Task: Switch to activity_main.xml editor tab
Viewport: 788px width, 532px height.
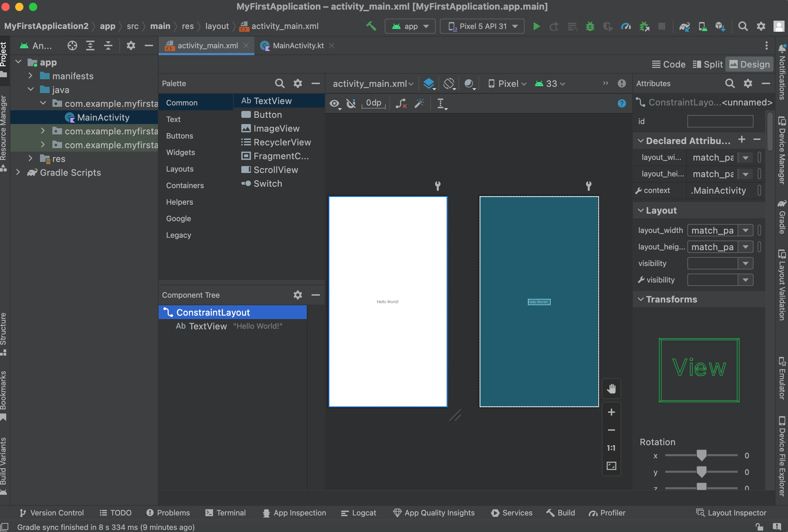Action: tap(207, 45)
